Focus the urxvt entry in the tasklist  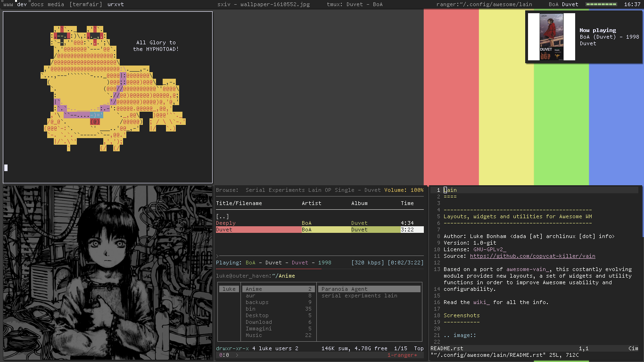tap(116, 4)
